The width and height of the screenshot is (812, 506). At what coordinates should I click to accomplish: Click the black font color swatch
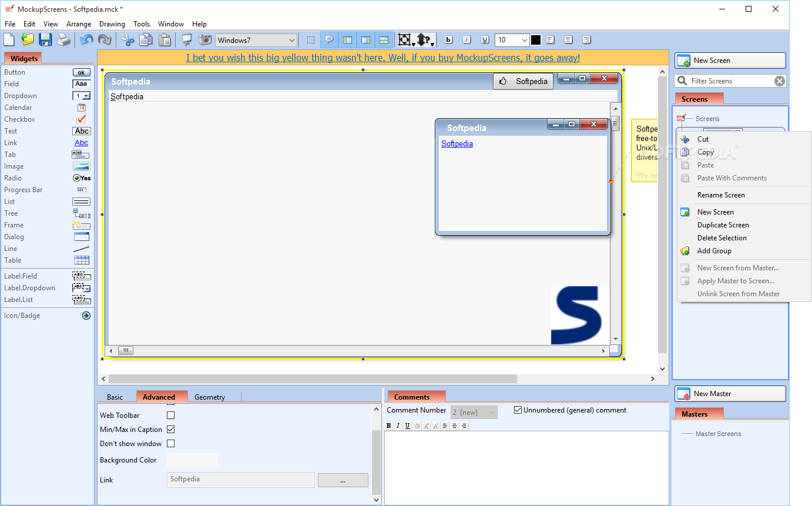(536, 40)
